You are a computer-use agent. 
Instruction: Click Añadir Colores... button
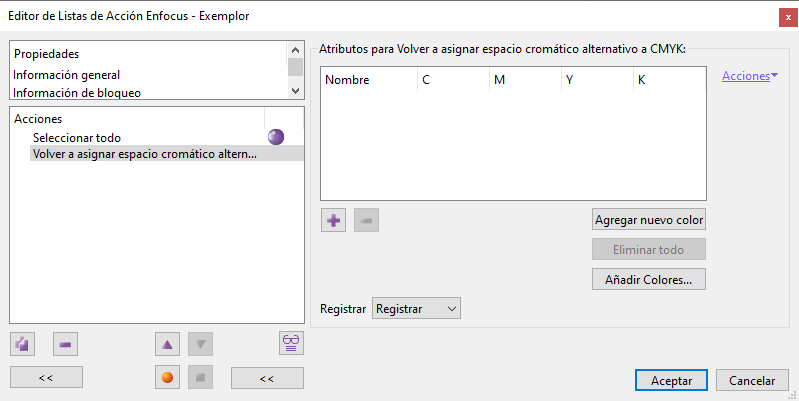(x=649, y=280)
